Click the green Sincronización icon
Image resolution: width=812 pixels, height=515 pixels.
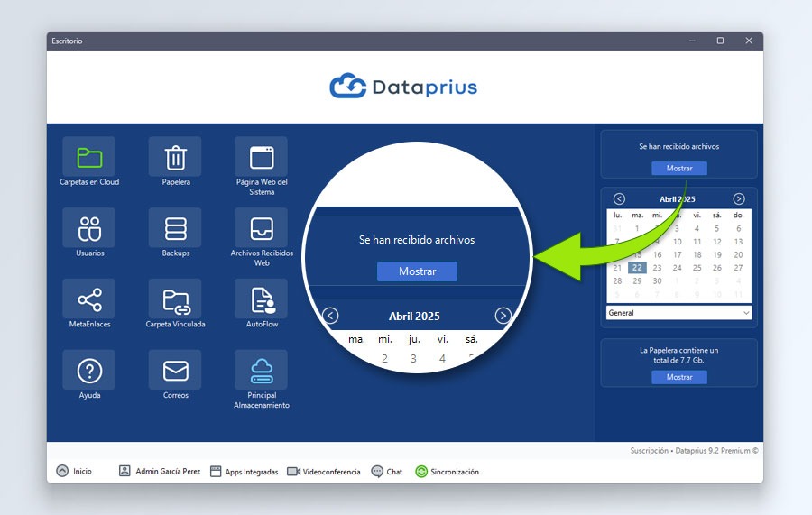(x=421, y=472)
